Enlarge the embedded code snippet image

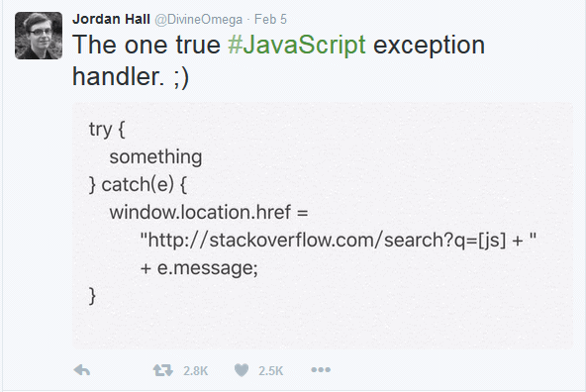pyautogui.click(x=323, y=226)
